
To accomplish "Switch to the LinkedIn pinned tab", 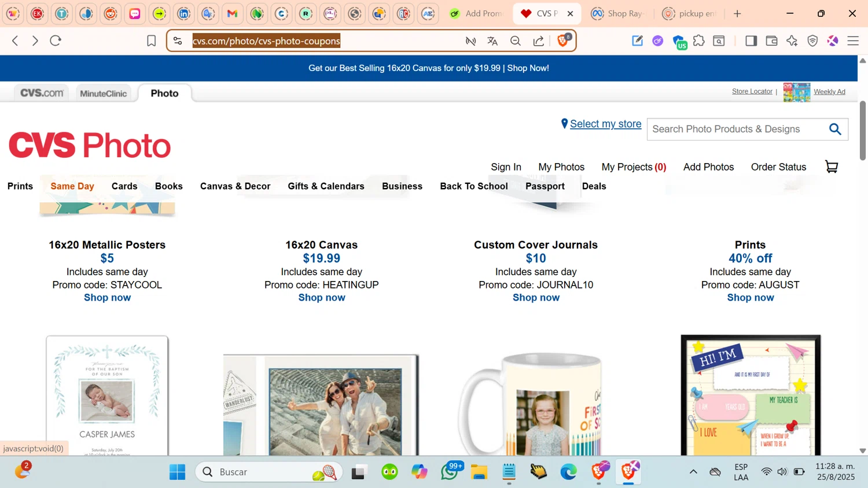I will point(183,13).
